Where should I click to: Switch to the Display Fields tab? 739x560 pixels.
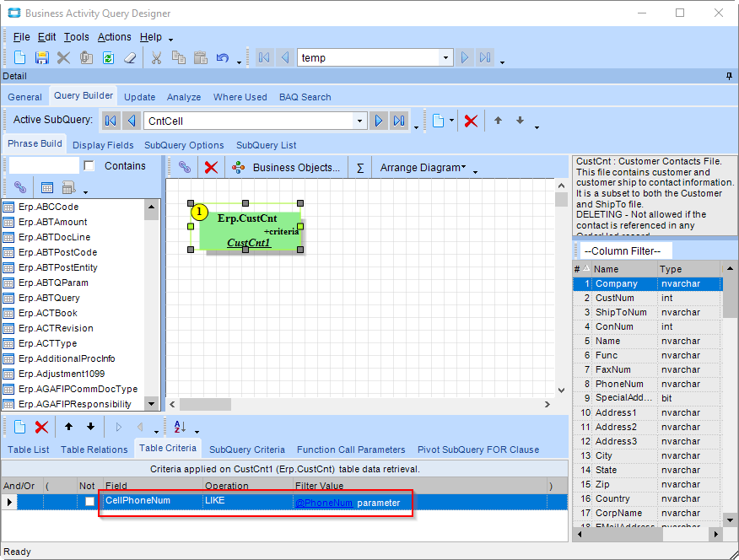pos(101,145)
